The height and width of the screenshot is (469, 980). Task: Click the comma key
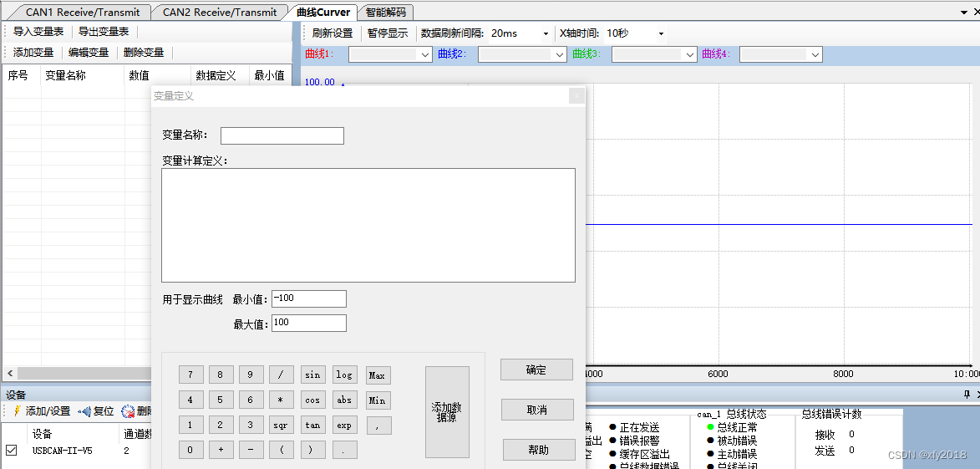(x=378, y=426)
